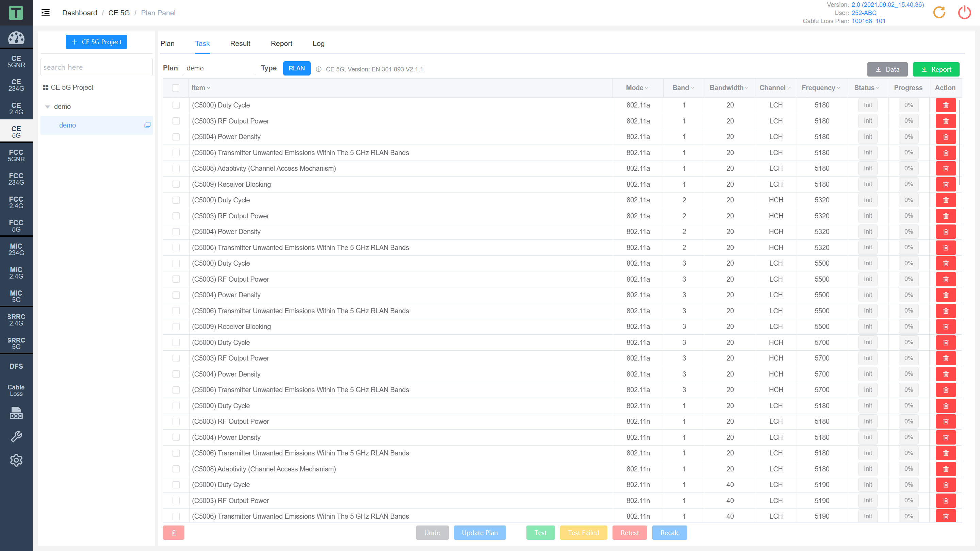The height and width of the screenshot is (551, 980).
Task: Open MIC 234G module in sidebar
Action: pyautogui.click(x=16, y=249)
